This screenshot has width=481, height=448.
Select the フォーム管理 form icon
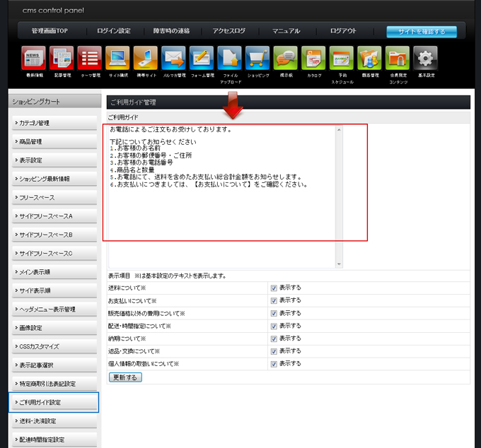(x=202, y=59)
